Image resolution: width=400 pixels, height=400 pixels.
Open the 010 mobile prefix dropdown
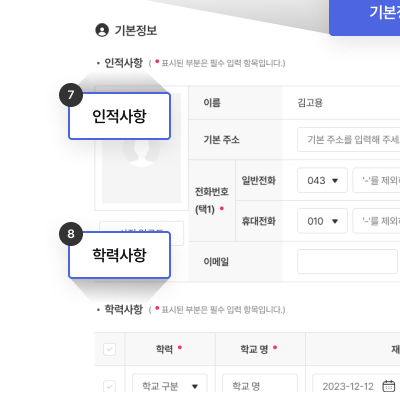(x=322, y=221)
